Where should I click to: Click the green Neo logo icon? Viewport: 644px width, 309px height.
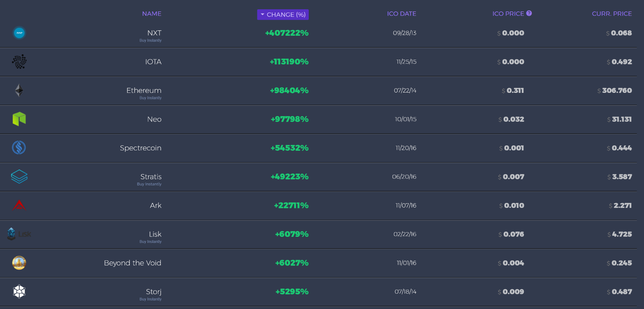pyautogui.click(x=19, y=119)
